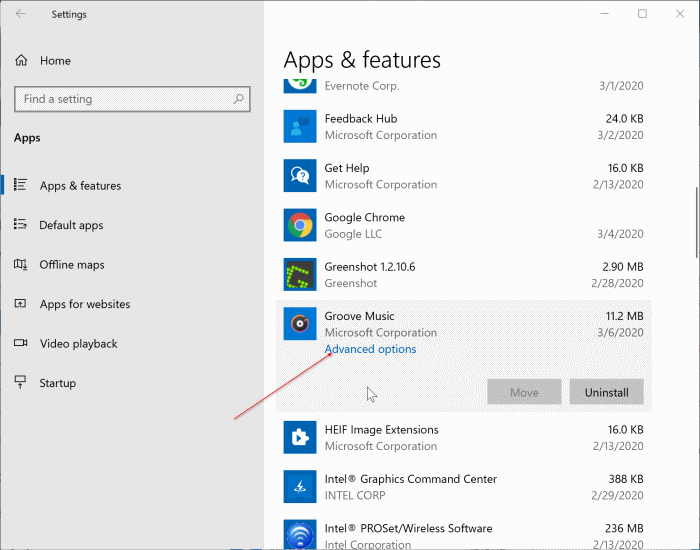Maximize the Settings window
Image resolution: width=700 pixels, height=550 pixels.
(x=642, y=14)
